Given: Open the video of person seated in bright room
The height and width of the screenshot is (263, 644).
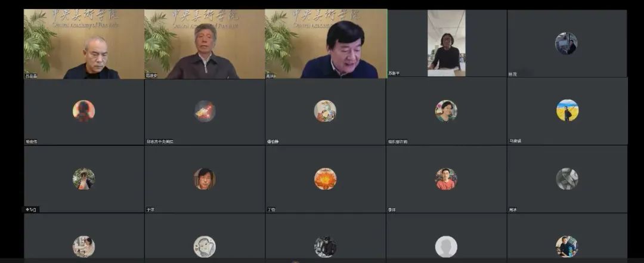Looking at the screenshot, I should [447, 43].
